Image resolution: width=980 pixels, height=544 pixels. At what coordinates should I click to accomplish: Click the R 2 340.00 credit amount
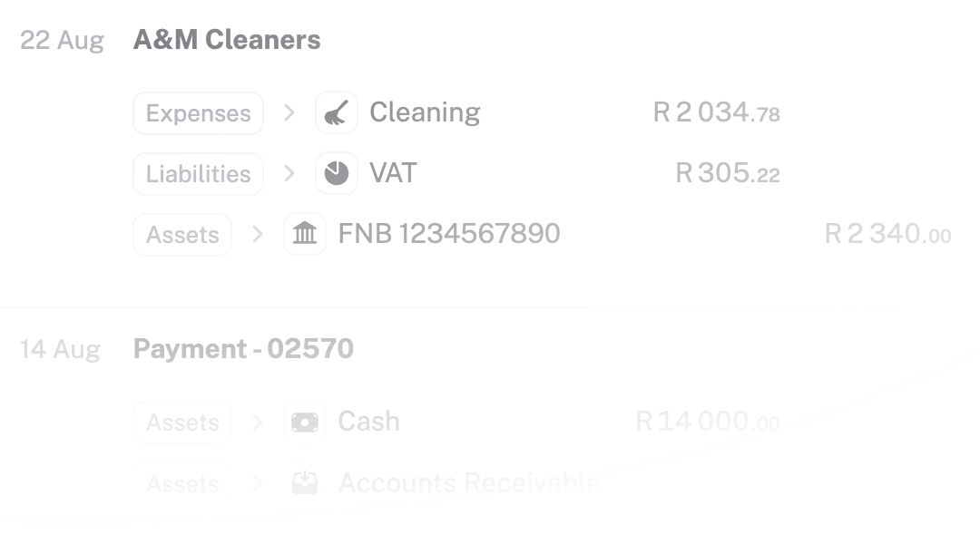pyautogui.click(x=887, y=234)
